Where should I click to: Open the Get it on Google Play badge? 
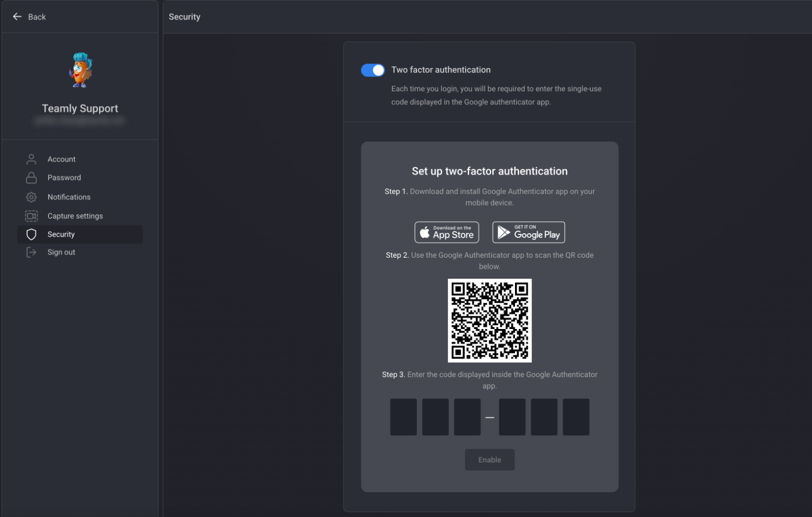(x=529, y=232)
